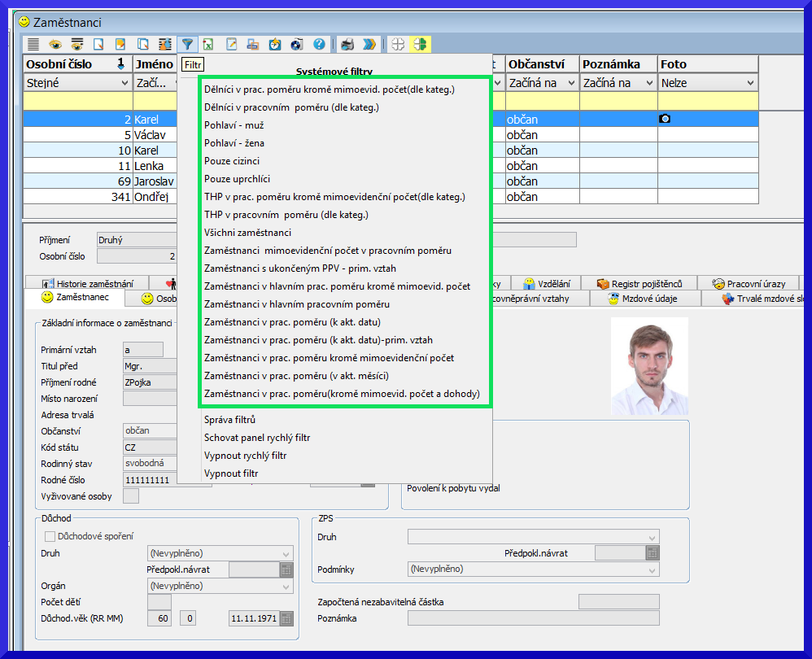
Task: Open the Foto filter dropdown showing Nelze
Action: pyautogui.click(x=749, y=83)
